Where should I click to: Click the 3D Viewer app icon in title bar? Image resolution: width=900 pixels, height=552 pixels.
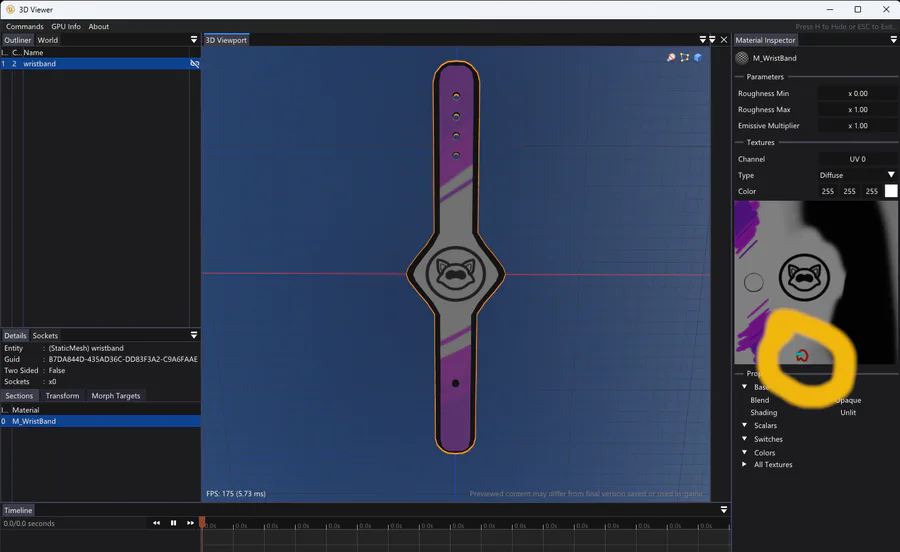(10, 10)
